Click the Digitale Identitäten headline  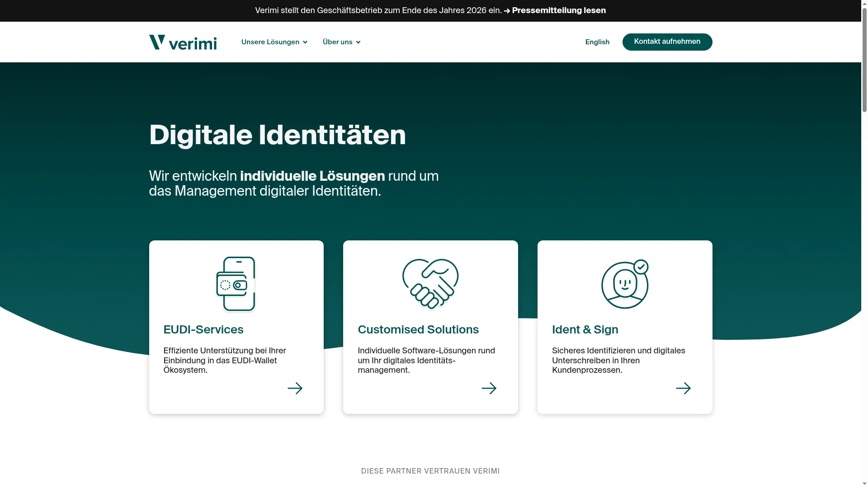(277, 135)
